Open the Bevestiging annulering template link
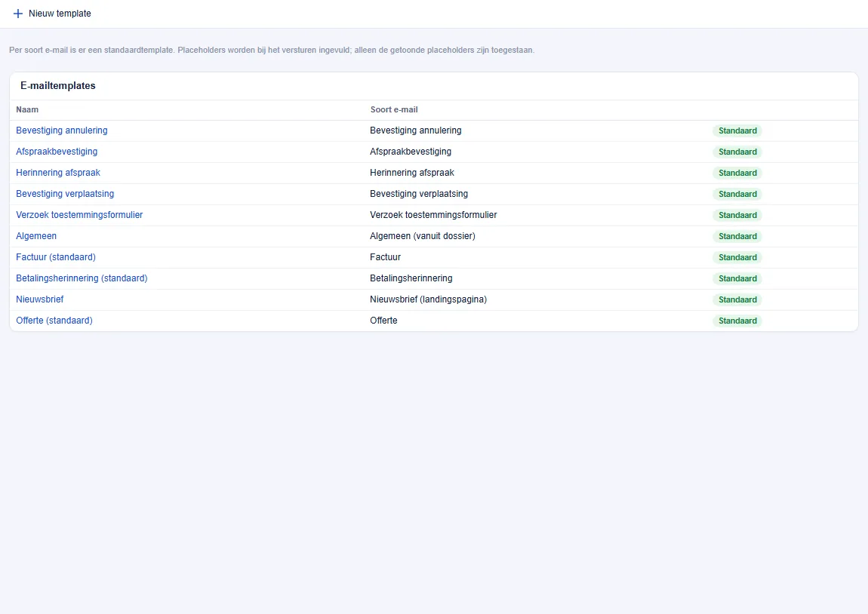 (x=61, y=130)
